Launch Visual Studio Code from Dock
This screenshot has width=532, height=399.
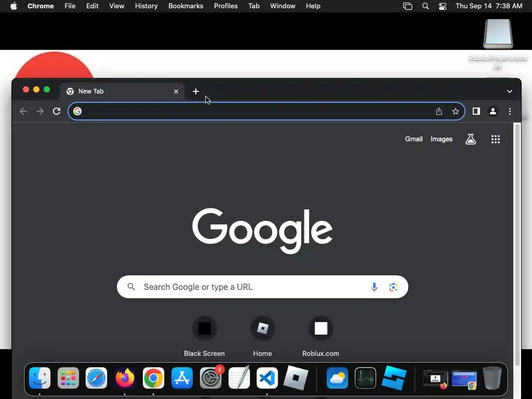(268, 378)
